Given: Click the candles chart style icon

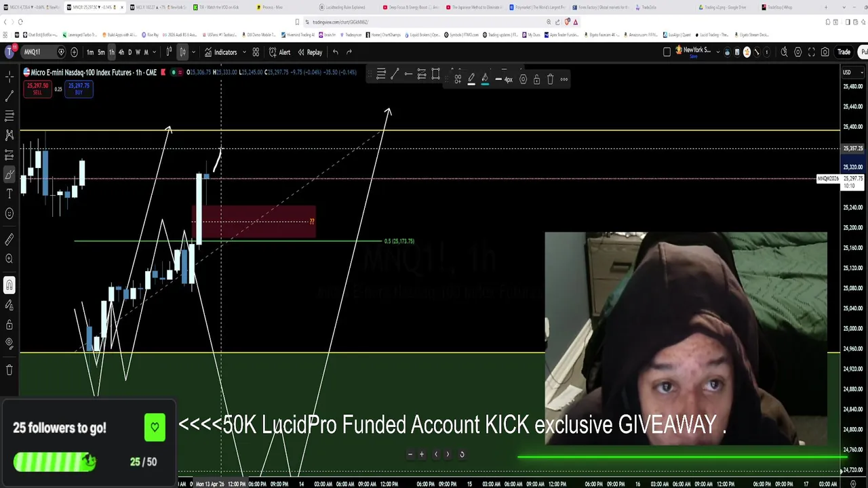Looking at the screenshot, I should click(x=182, y=52).
